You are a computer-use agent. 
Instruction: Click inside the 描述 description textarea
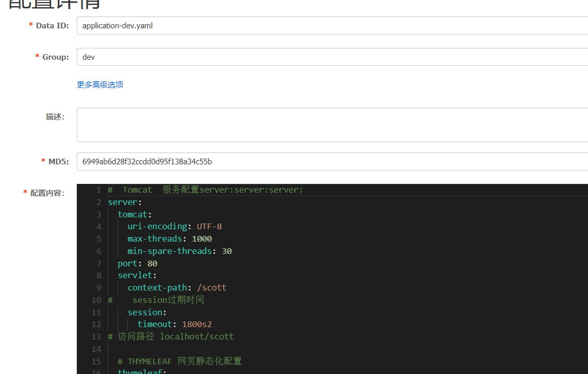pos(206,124)
